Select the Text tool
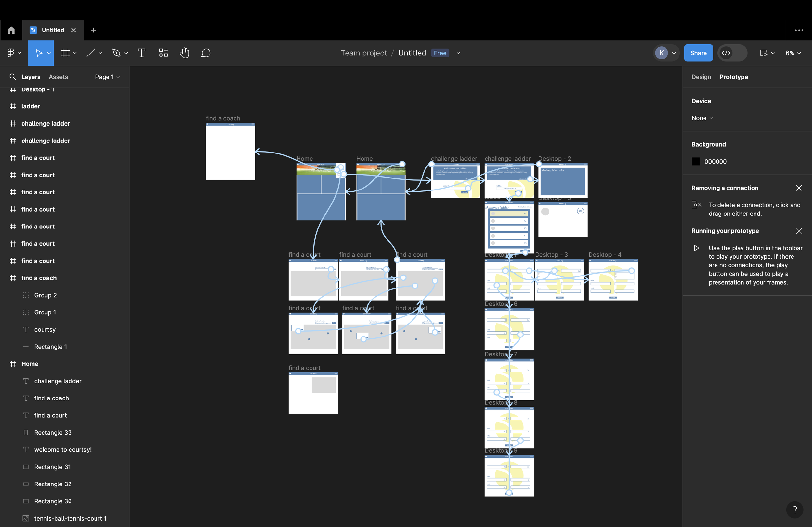Image resolution: width=812 pixels, height=527 pixels. point(141,53)
